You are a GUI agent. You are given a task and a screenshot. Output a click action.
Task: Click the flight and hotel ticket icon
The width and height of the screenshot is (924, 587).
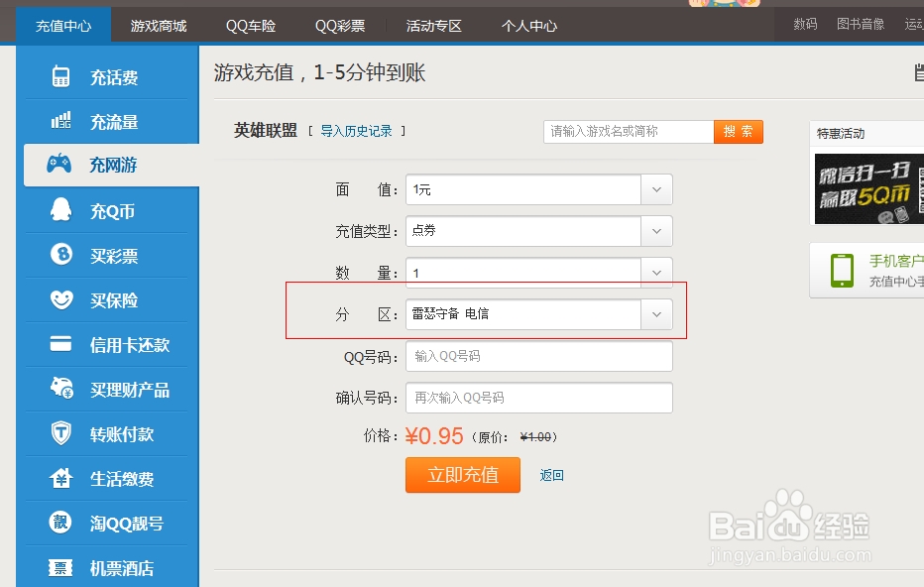(x=60, y=567)
